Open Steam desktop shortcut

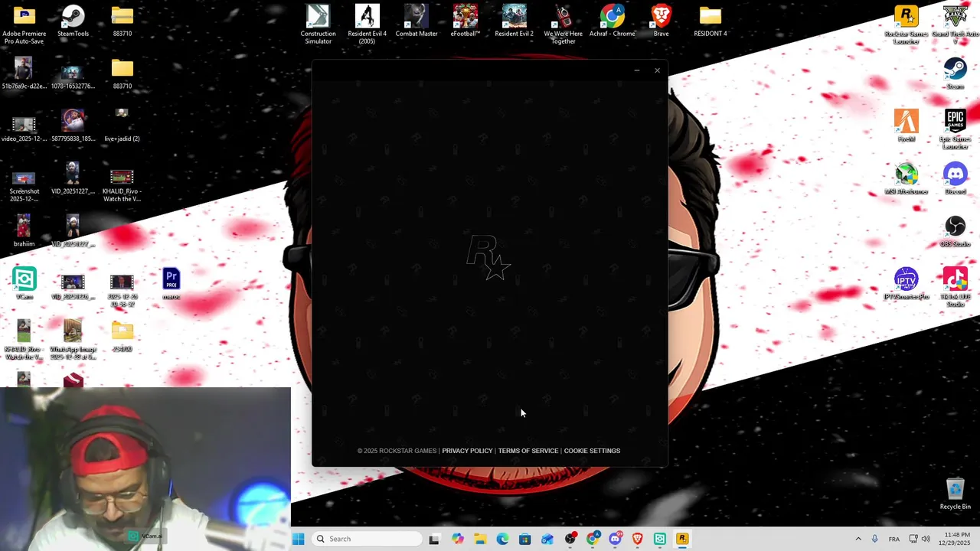[x=955, y=74]
